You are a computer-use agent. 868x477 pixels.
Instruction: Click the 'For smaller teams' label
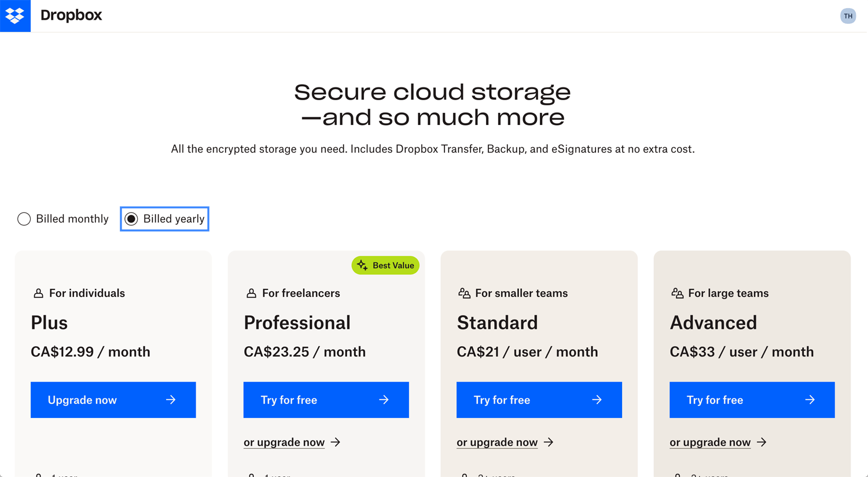(521, 293)
